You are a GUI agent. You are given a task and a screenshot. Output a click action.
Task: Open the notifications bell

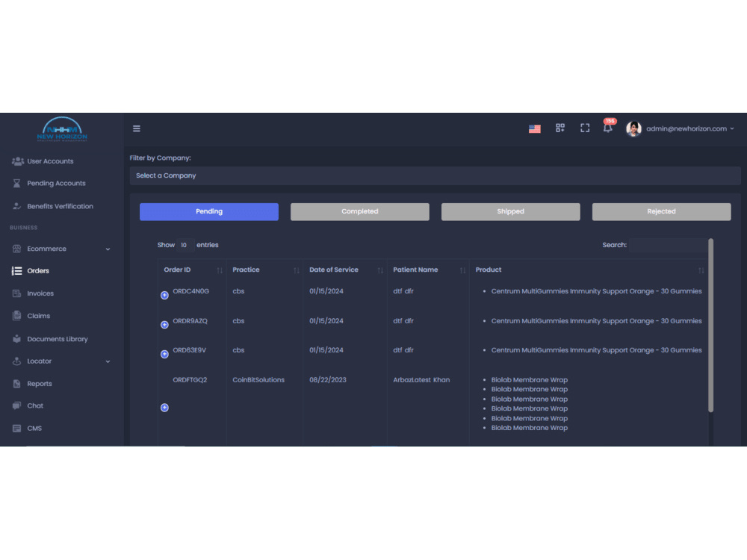608,127
